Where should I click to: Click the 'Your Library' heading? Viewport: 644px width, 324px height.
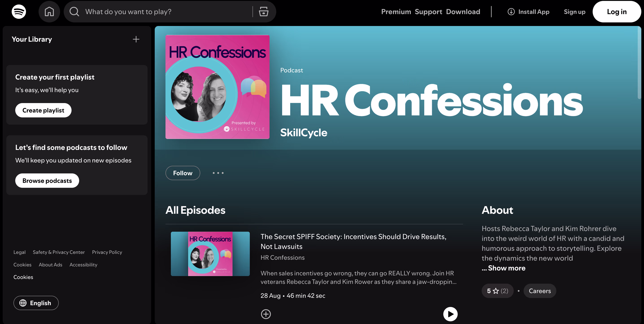point(32,39)
